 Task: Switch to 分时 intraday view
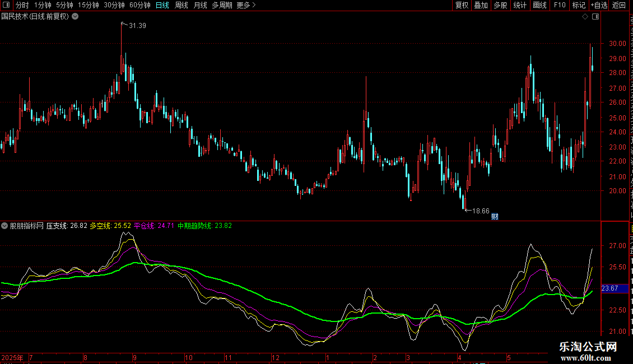point(22,5)
